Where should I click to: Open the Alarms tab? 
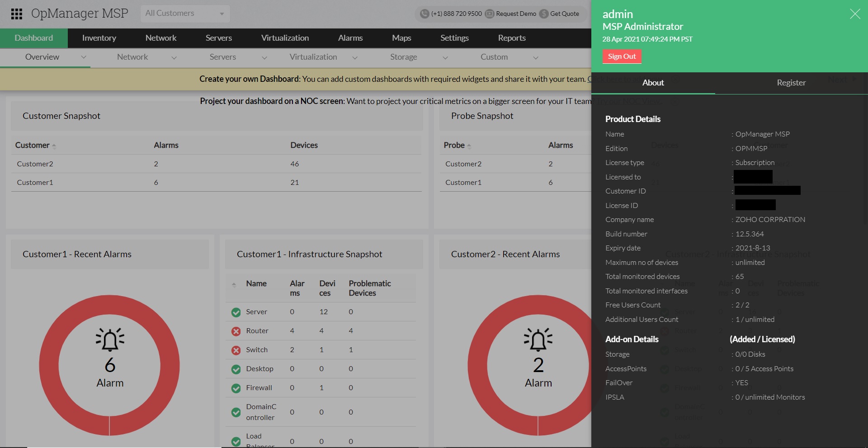click(350, 38)
